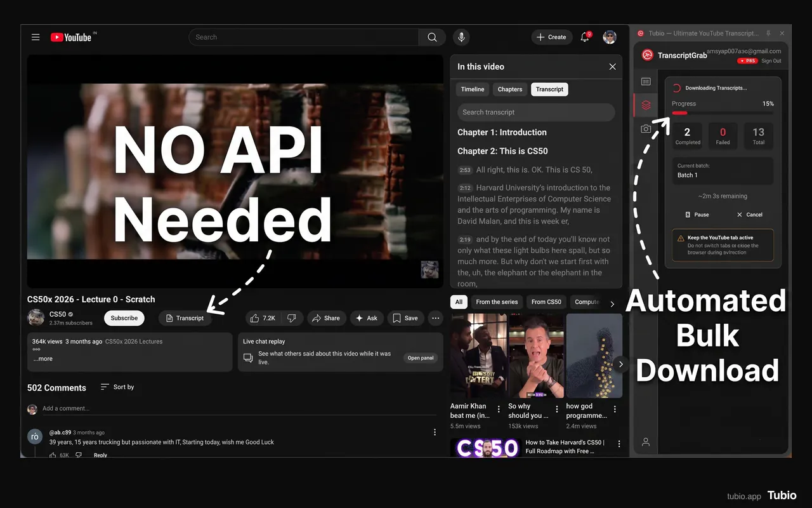Open the CS50 channel avatar
812x508 pixels.
coord(36,317)
